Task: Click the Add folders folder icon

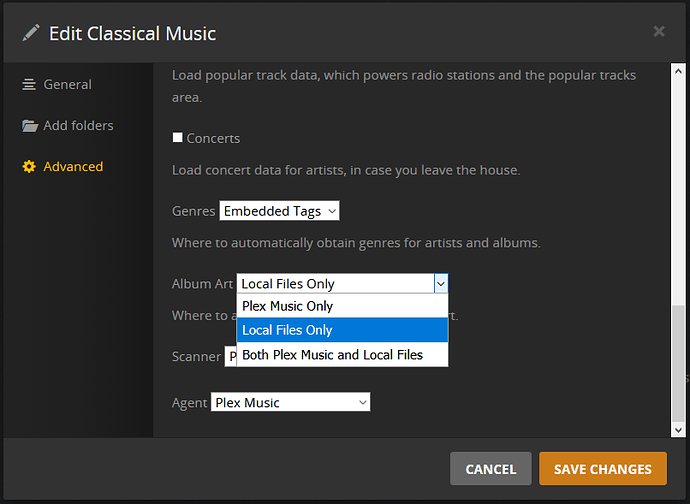Action: [29, 126]
